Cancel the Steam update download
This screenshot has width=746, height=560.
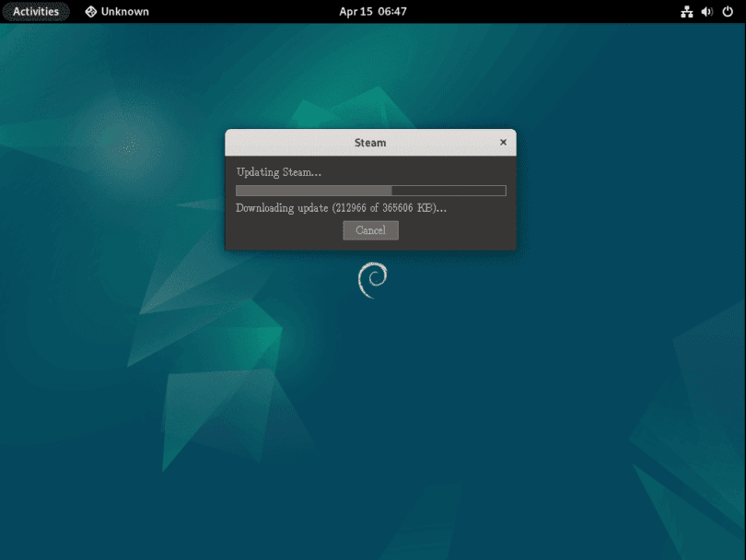tap(370, 230)
